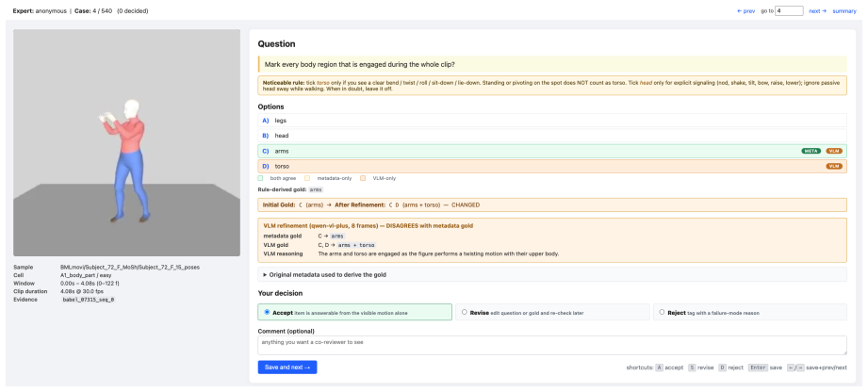Select option C arms
Image resolution: width=868 pixels, height=392 pixels.
point(552,151)
